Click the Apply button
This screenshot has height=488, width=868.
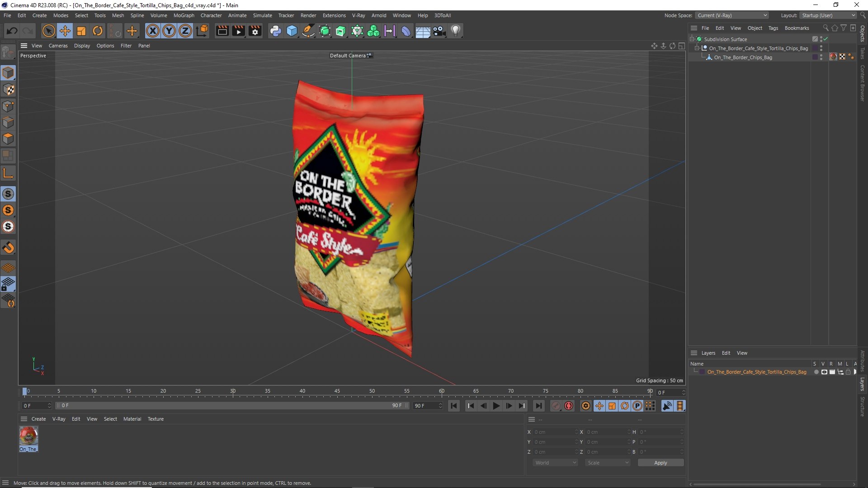click(x=660, y=463)
